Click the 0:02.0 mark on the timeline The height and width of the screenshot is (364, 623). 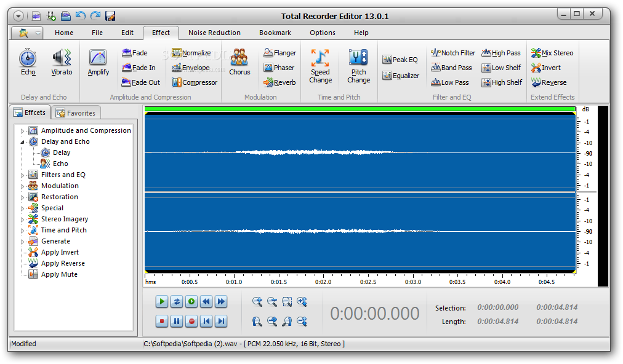click(x=323, y=282)
